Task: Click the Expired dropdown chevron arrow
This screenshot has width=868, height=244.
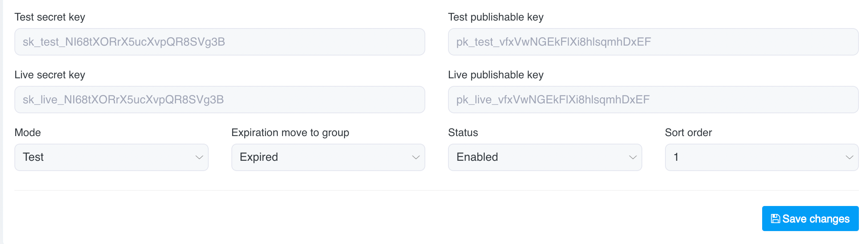Action: tap(416, 157)
